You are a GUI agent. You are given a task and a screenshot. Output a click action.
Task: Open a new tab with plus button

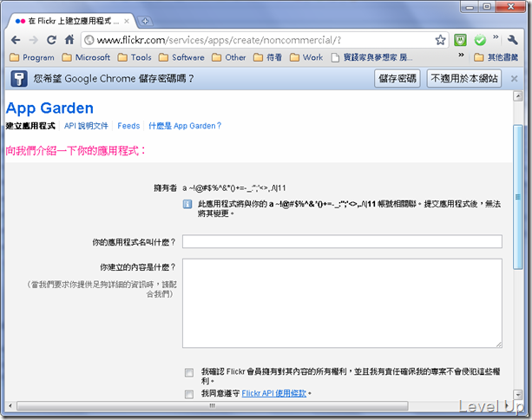point(145,21)
